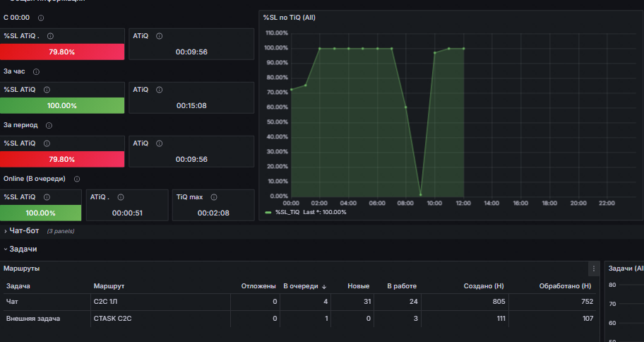Click the chart data point at 00:00 start
Image resolution: width=644 pixels, height=342 pixels.
coord(291,90)
